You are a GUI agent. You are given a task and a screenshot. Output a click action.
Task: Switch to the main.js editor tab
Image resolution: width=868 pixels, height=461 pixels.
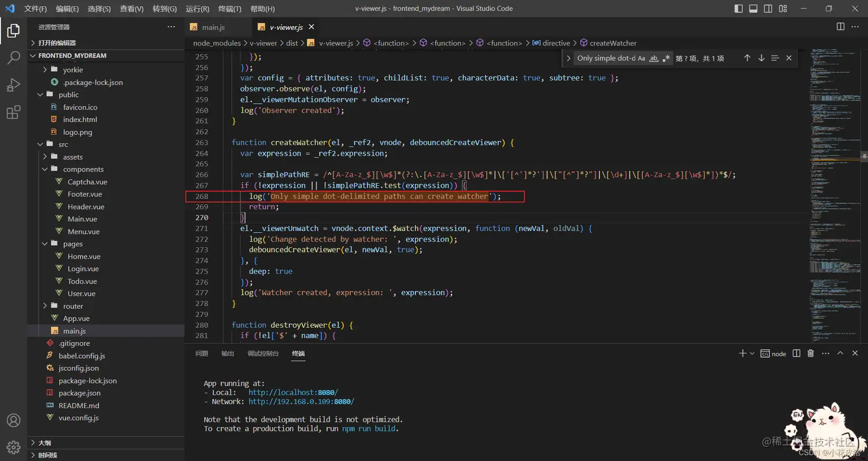click(x=213, y=27)
